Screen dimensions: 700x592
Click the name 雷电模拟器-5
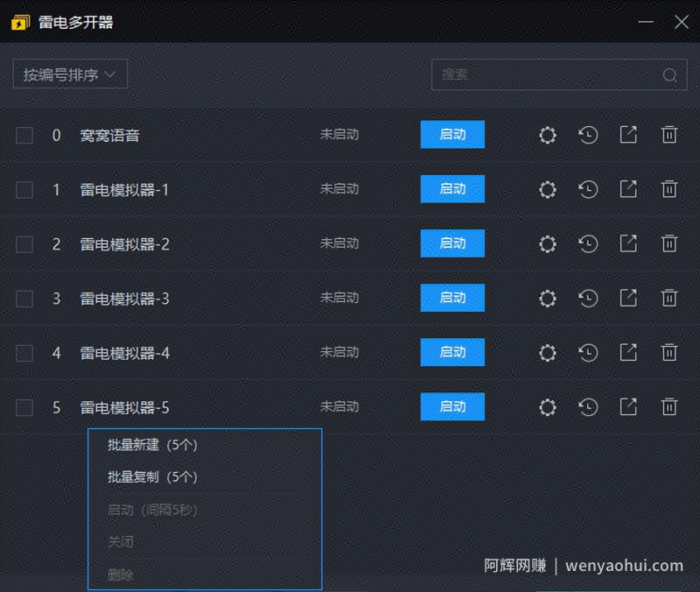click(124, 408)
